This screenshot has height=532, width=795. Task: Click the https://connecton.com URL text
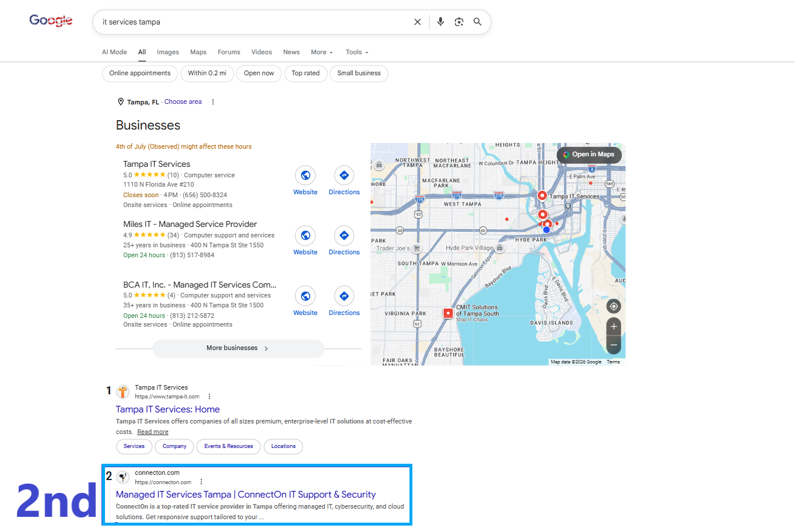click(x=163, y=482)
